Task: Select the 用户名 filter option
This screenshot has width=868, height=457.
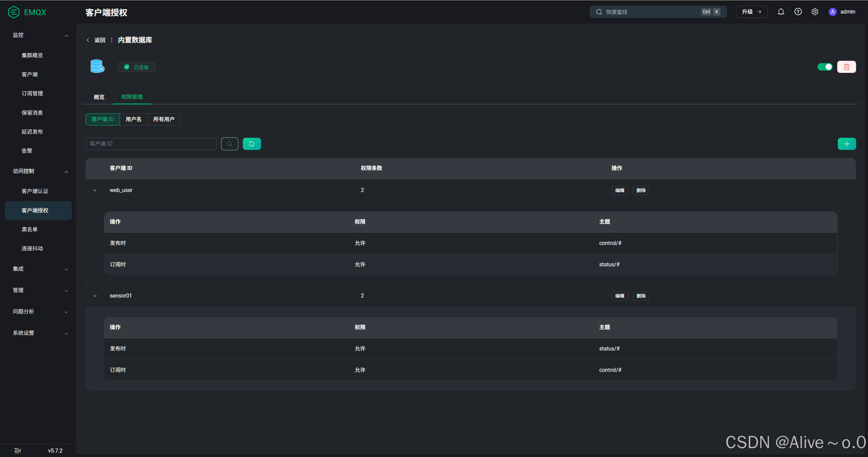Action: click(134, 119)
